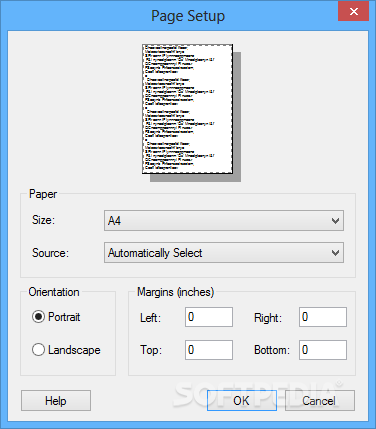Image resolution: width=376 pixels, height=429 pixels.
Task: Open Help for Page Setup
Action: click(56, 400)
